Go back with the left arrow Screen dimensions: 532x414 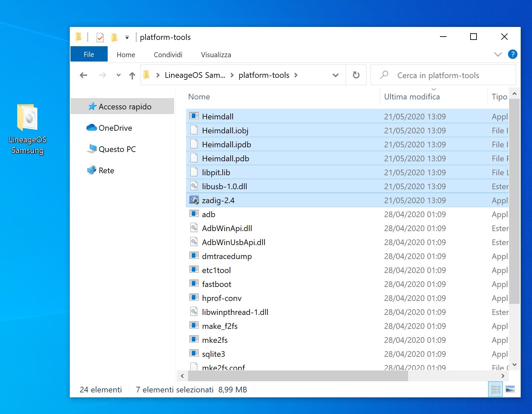click(83, 75)
